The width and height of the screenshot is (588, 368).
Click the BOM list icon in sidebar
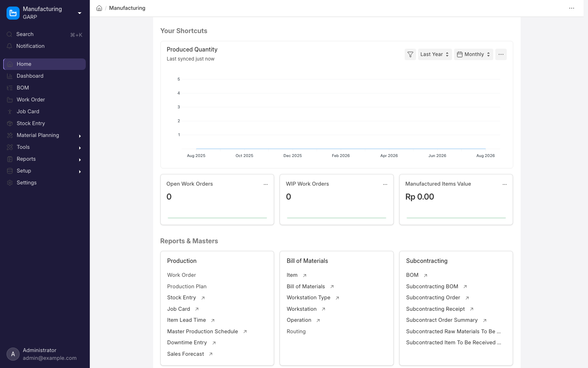pyautogui.click(x=10, y=88)
